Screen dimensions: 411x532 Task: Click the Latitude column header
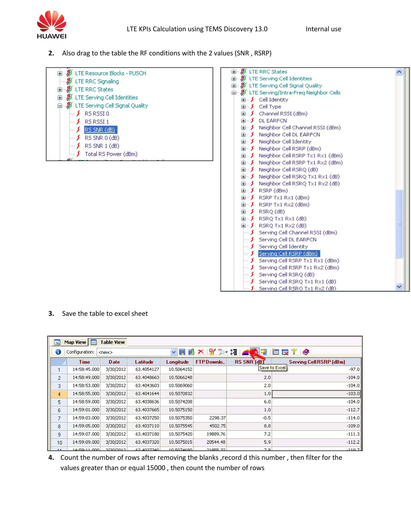[144, 362]
